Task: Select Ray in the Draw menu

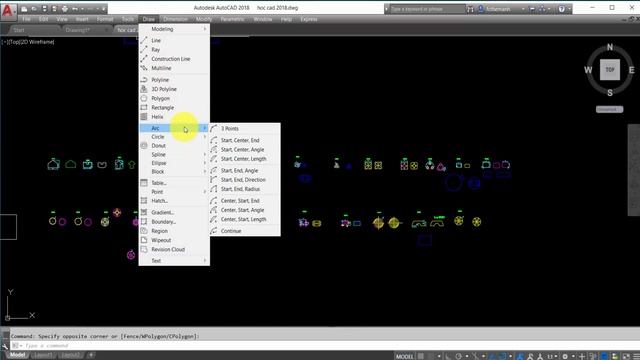Action: [174, 50]
